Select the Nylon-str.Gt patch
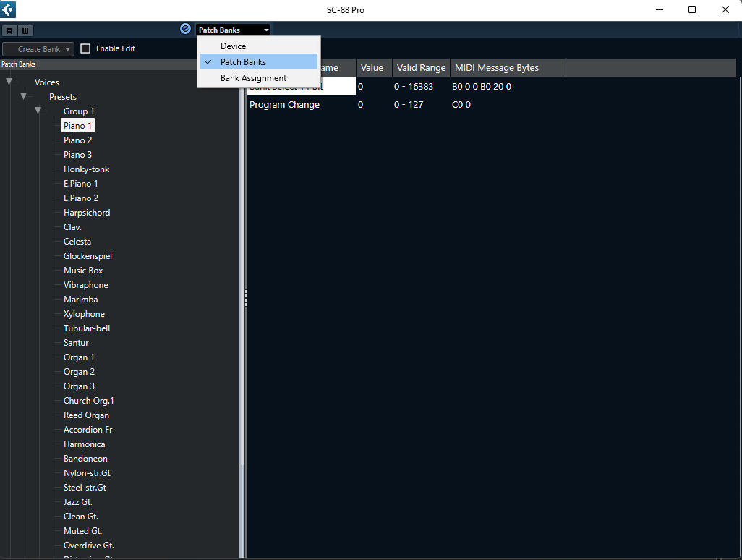The width and height of the screenshot is (742, 560). coord(87,473)
